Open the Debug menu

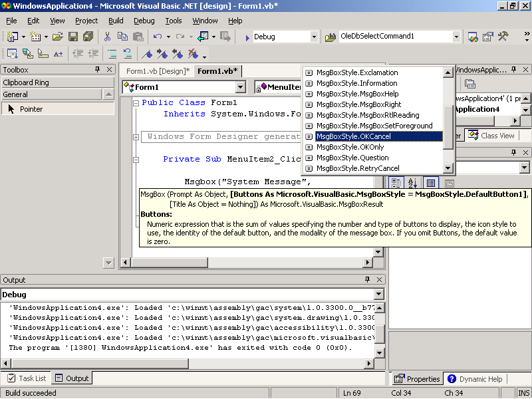(x=144, y=21)
